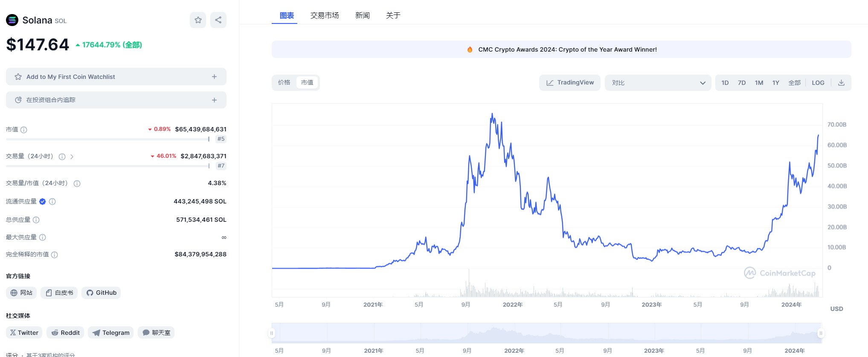Screen dimensions: 868x357
Task: Select the 1Y time range
Action: click(775, 83)
